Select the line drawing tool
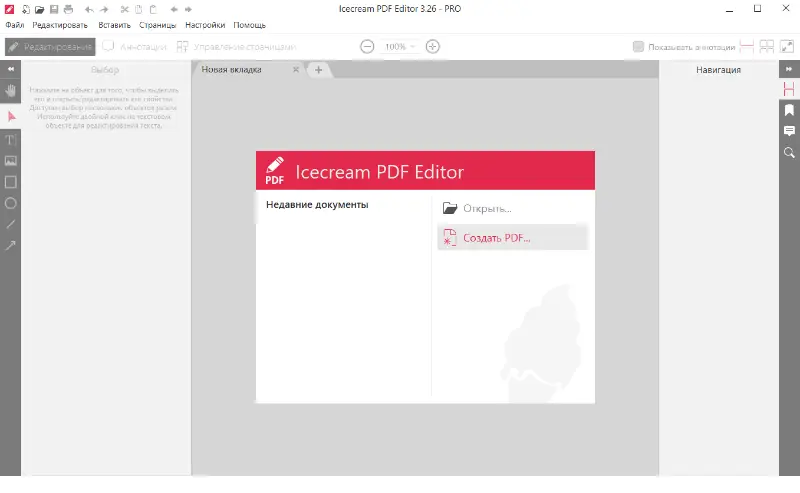This screenshot has height=493, width=800. coord(11,224)
